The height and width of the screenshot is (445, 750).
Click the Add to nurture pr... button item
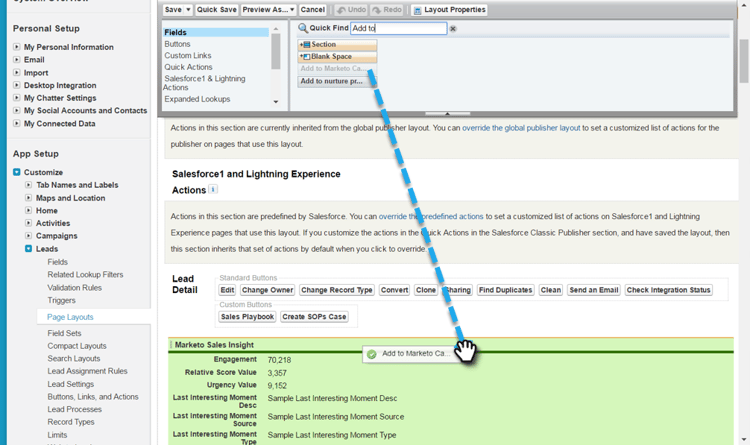coord(337,81)
